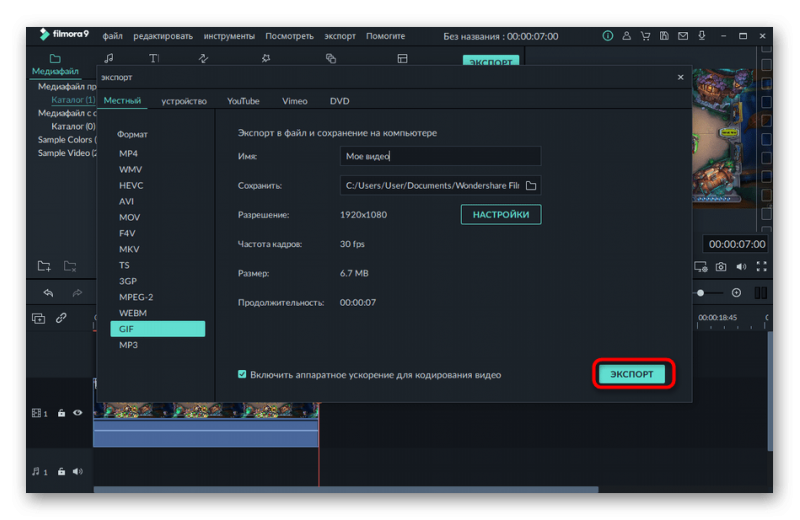The image size is (800, 520).
Task: Hide video track 1 eye icon
Action: click(x=78, y=412)
